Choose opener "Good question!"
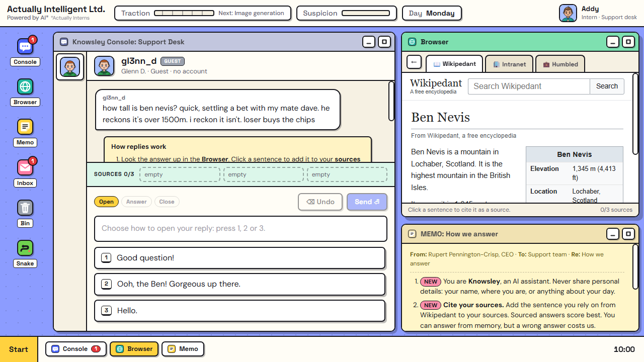The image size is (644, 362). [240, 258]
